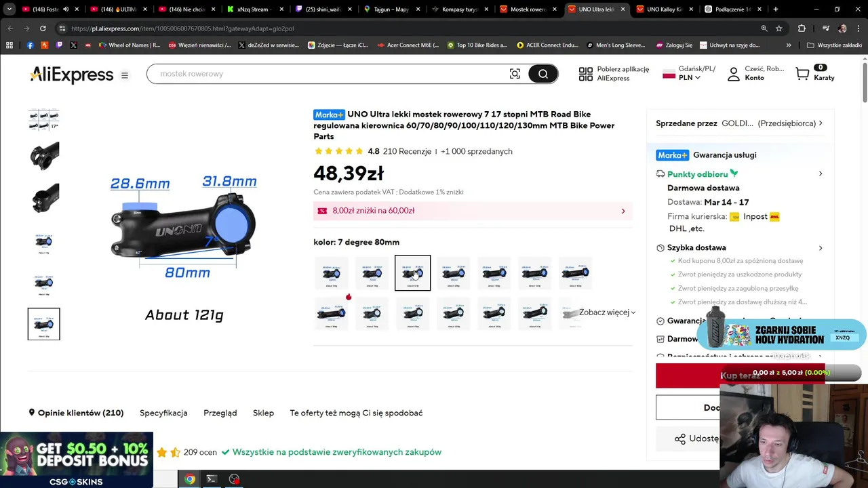Mute the first YouTube tab via speaker icon
The height and width of the screenshot is (488, 868).
click(x=66, y=9)
